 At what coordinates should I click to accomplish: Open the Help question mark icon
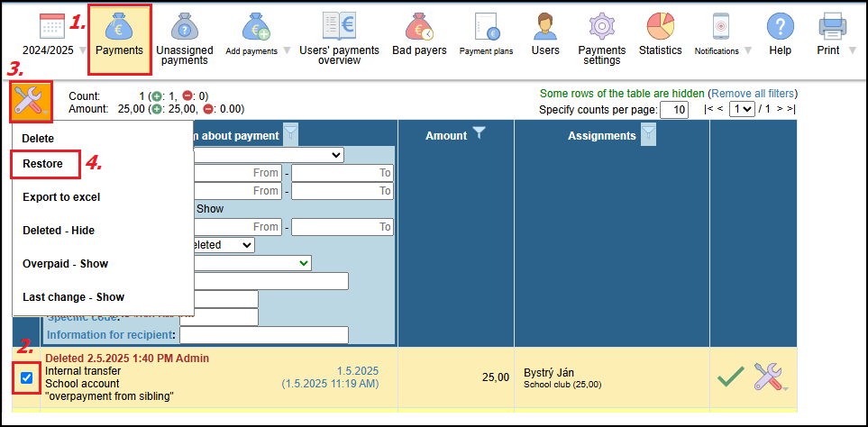coord(780,27)
